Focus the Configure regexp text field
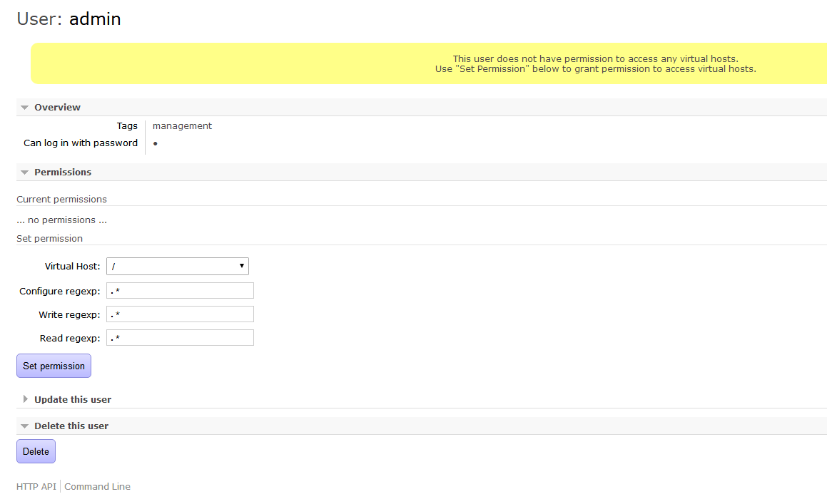827x504 pixels. pyautogui.click(x=180, y=291)
